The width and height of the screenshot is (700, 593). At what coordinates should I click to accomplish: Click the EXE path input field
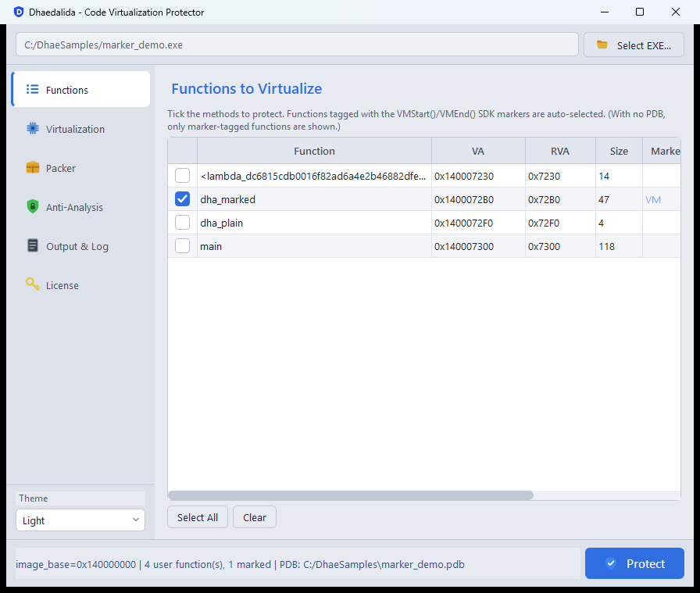297,45
